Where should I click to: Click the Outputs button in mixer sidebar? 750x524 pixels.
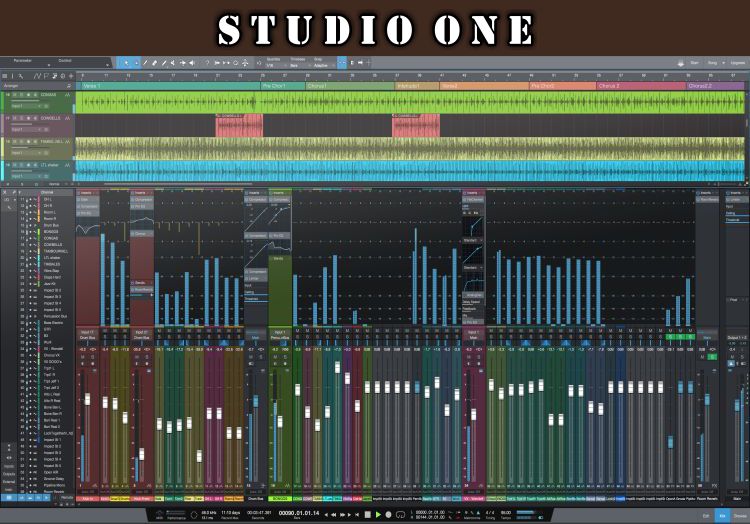[x=9, y=474]
